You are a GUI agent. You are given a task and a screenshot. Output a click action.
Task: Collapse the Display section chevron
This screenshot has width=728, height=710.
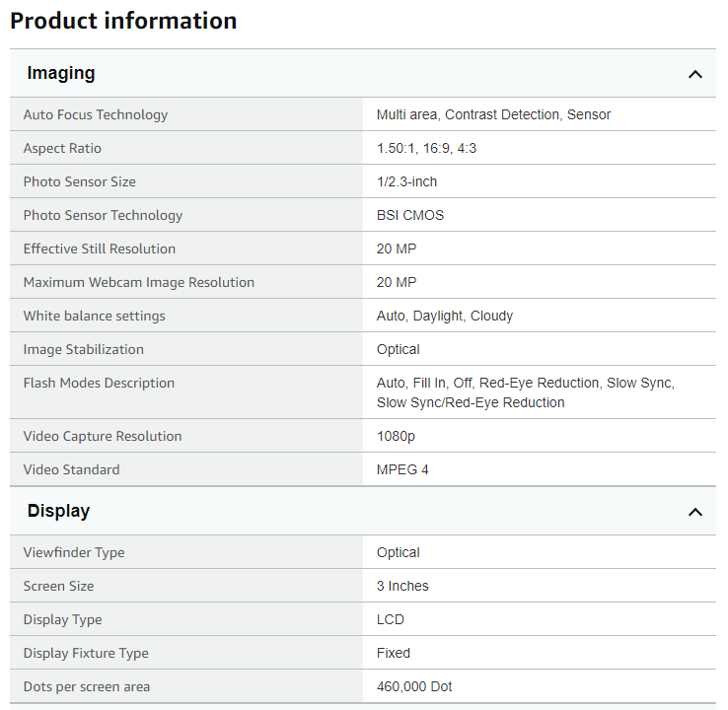pyautogui.click(x=694, y=512)
